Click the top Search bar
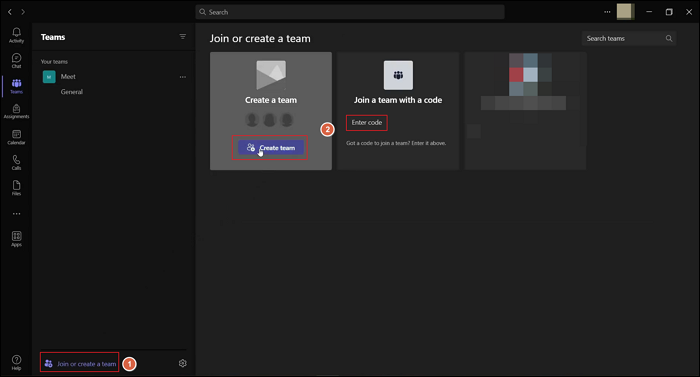Viewport: 700px width, 377px height. pyautogui.click(x=350, y=12)
